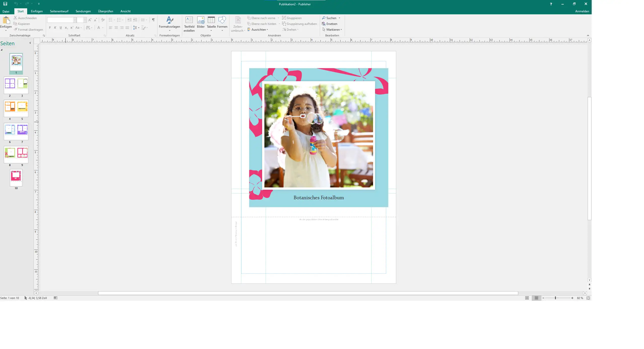Open the Datei menu

click(6, 11)
